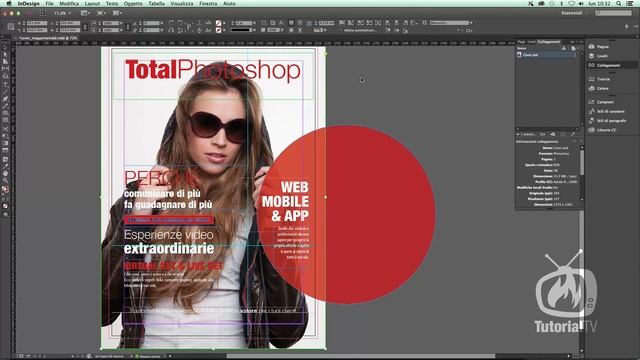The width and height of the screenshot is (640, 360).
Task: Set the reference point locator
Action: point(11,27)
